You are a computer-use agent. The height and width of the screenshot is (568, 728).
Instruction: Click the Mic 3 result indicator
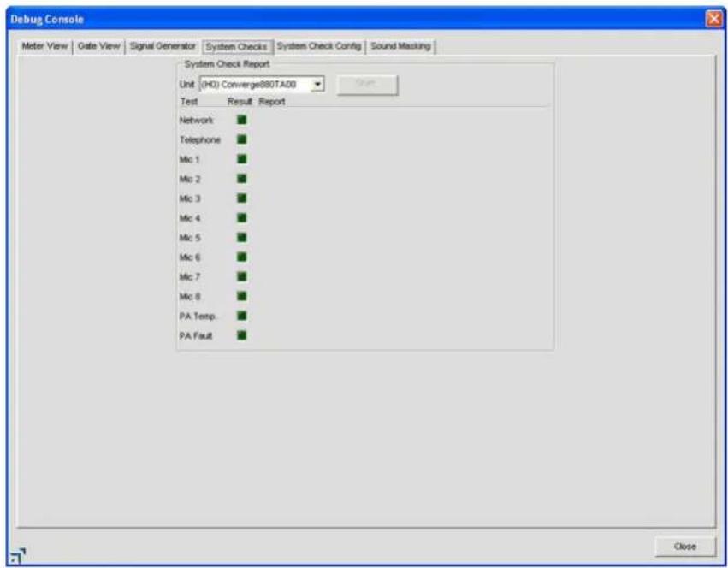click(242, 198)
